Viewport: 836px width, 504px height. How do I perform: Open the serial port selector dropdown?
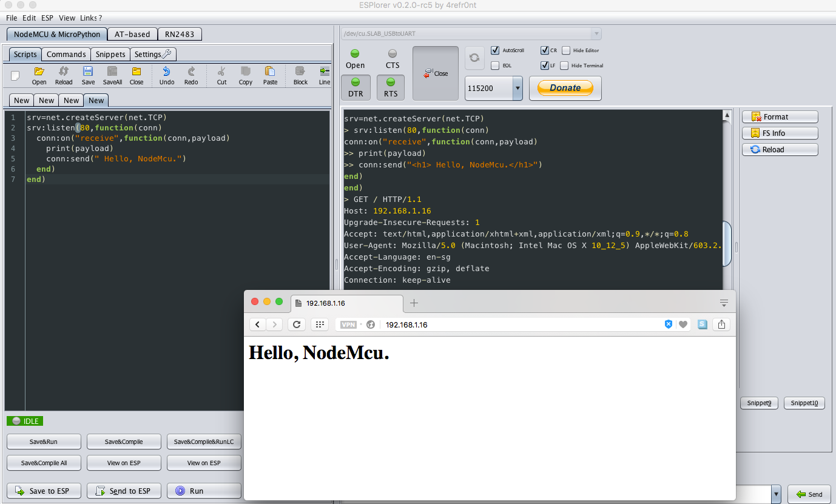coord(596,33)
